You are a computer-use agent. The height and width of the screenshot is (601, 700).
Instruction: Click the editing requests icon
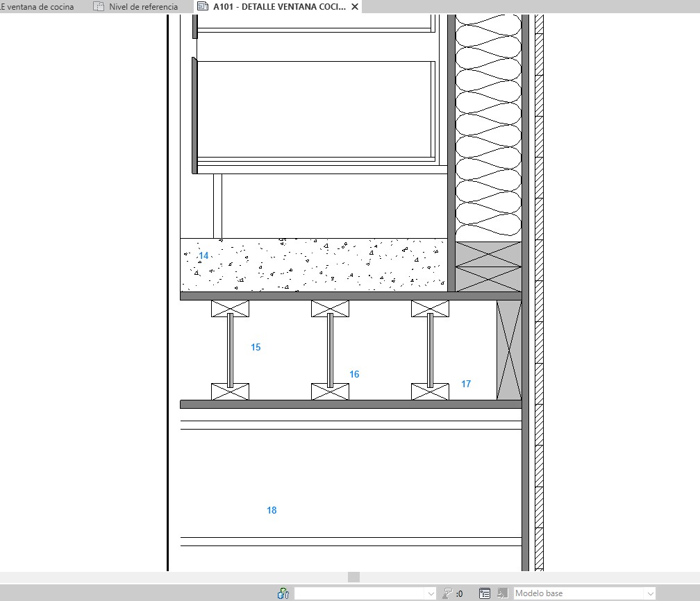pos(449,593)
